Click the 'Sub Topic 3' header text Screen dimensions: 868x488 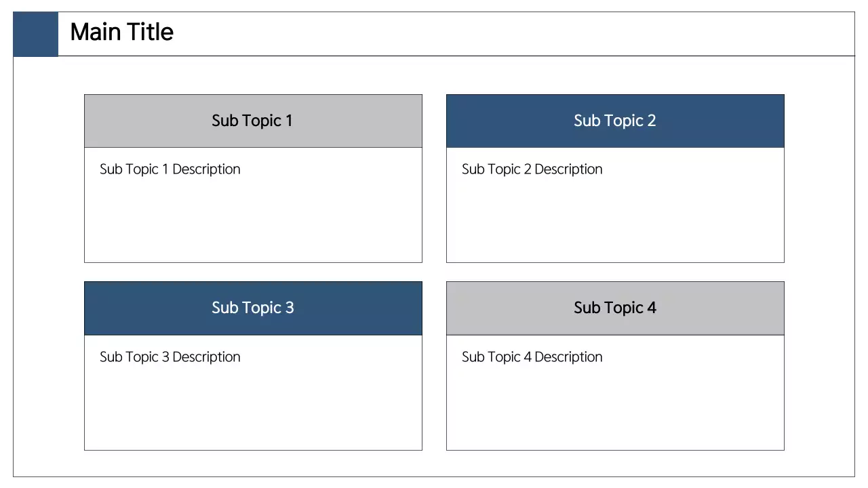coord(252,308)
